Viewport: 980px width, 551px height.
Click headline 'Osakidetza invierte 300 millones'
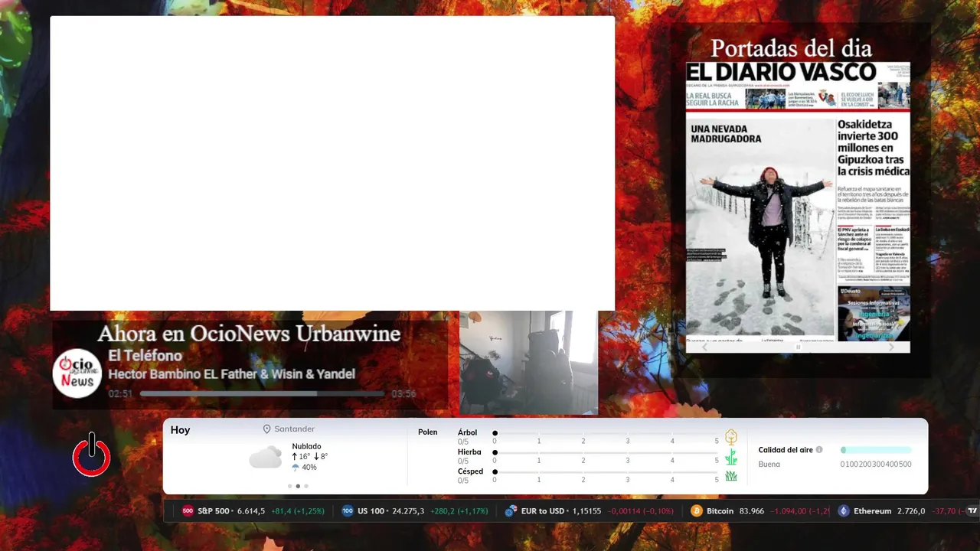click(x=873, y=148)
